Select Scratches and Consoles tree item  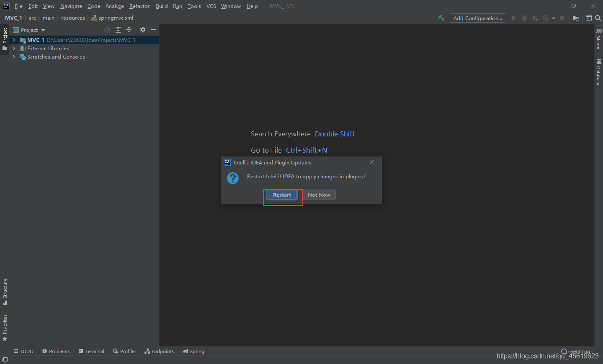coord(56,57)
